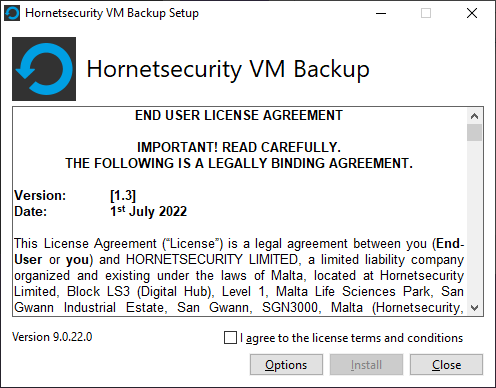Screen dimensions: 496x388
Task: Open the Options button
Action: point(286,365)
